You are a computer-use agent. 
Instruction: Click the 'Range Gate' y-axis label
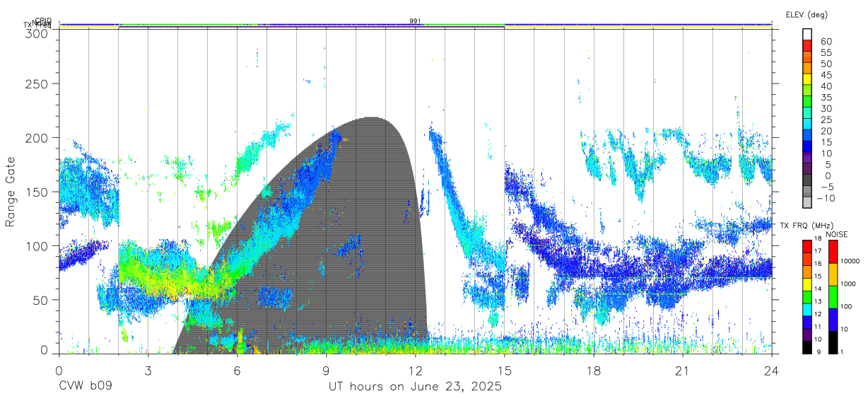click(x=11, y=192)
